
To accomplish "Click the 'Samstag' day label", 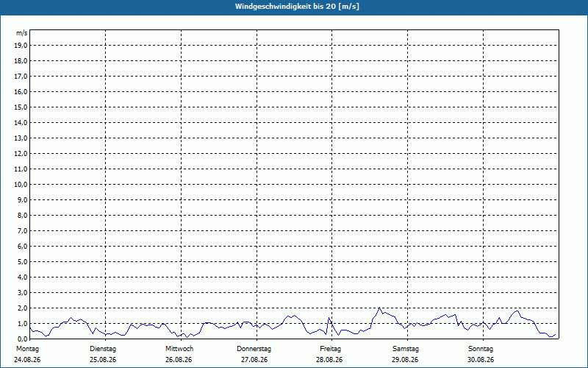I will click(406, 349).
